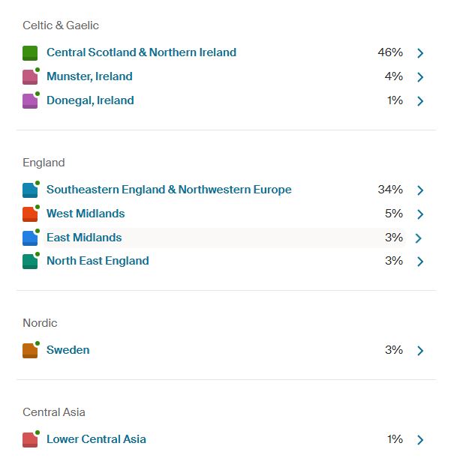Expand the Donegal, Ireland chevron
Screen dimensions: 460x476
420,101
